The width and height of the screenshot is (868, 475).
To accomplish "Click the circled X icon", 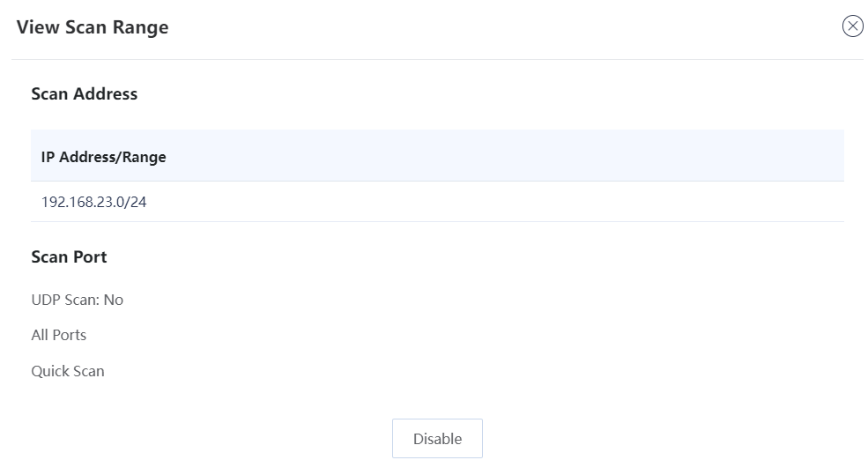I will click(x=852, y=26).
